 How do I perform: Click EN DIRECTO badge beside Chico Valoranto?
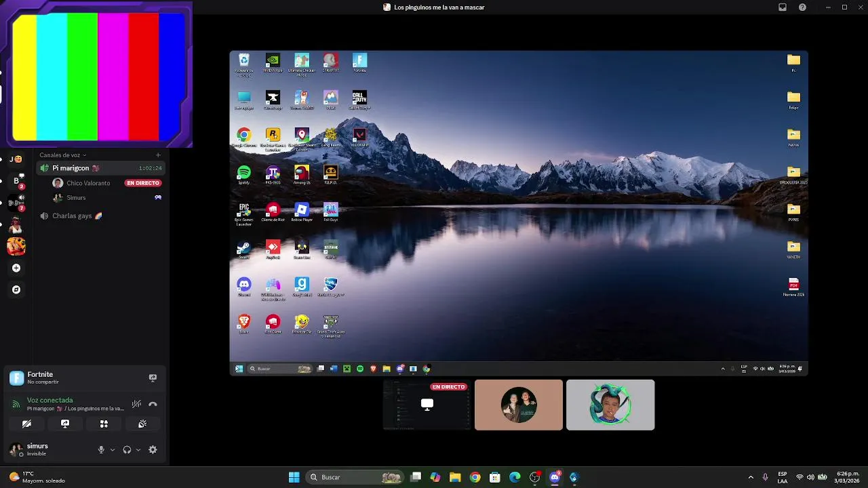tap(143, 183)
